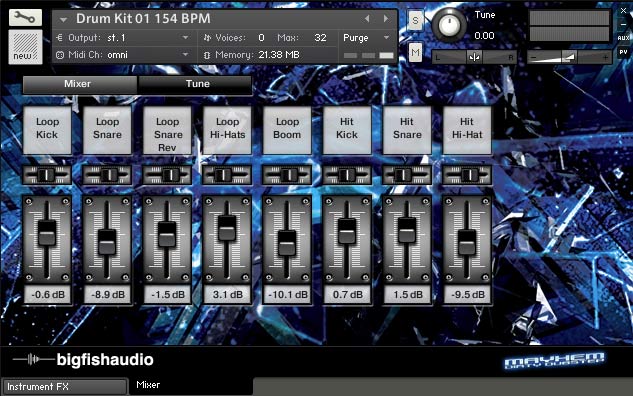Click the 1.5 dB value field

pos(407,295)
